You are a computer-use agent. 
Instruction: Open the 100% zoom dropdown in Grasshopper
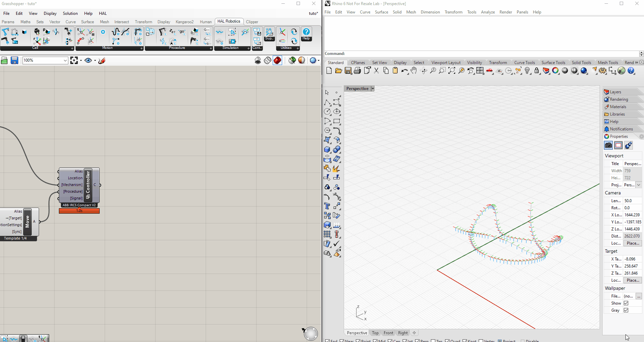pyautogui.click(x=65, y=60)
